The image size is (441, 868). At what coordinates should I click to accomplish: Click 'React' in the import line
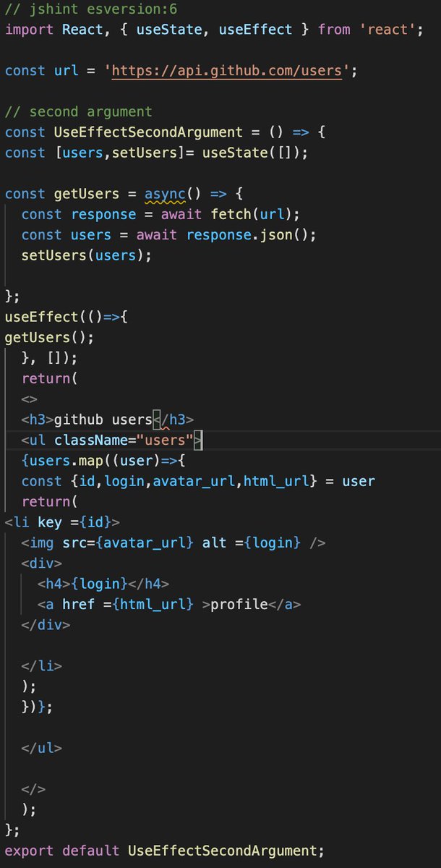click(x=82, y=30)
